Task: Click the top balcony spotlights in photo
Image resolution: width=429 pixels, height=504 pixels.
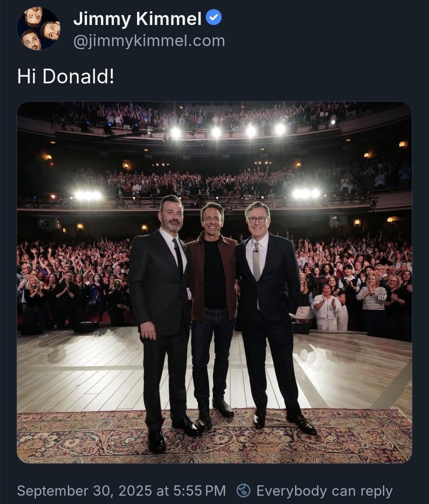Action: (x=232, y=131)
